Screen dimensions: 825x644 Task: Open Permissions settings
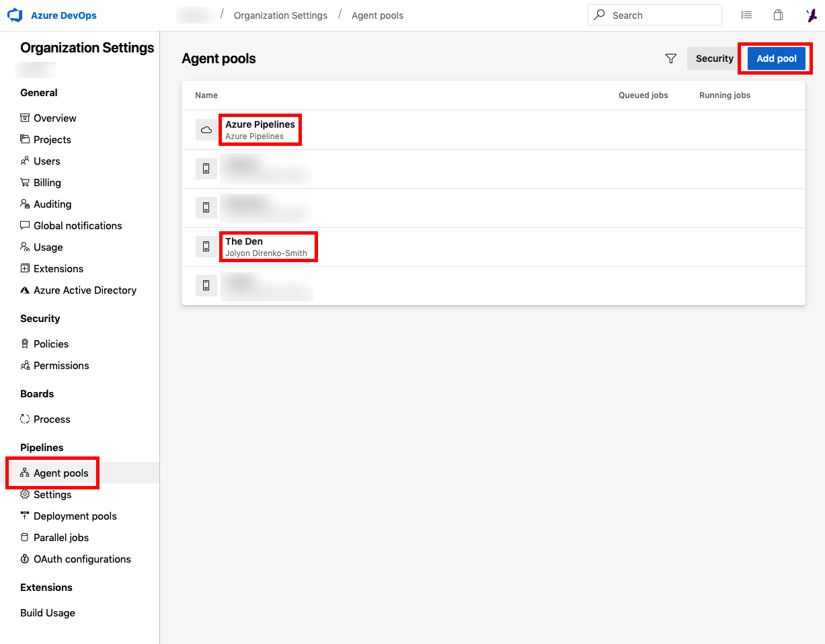[61, 365]
